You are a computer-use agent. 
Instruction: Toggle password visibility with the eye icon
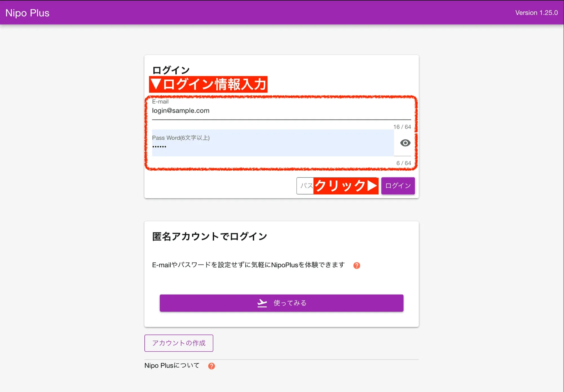(405, 143)
